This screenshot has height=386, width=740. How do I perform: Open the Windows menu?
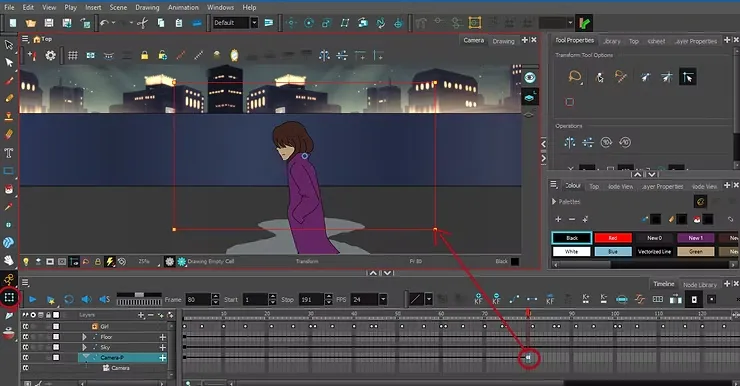(220, 8)
